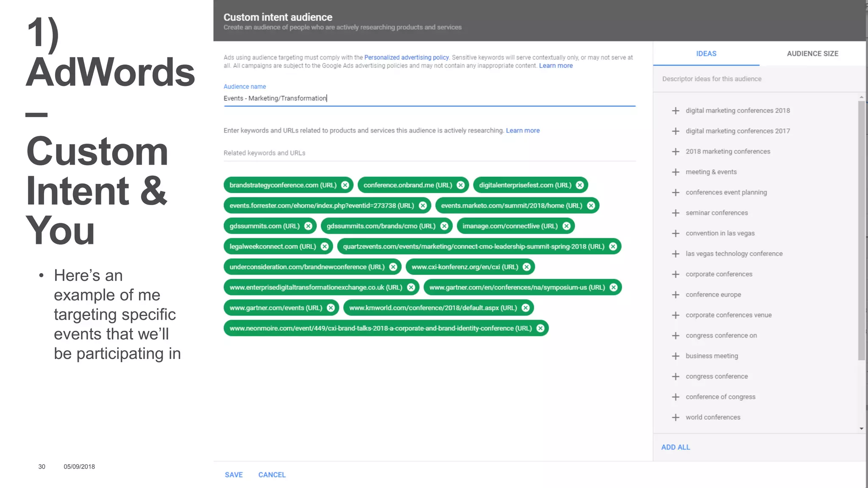Add 'business meeting' plus icon
The height and width of the screenshot is (488, 868).
(676, 356)
